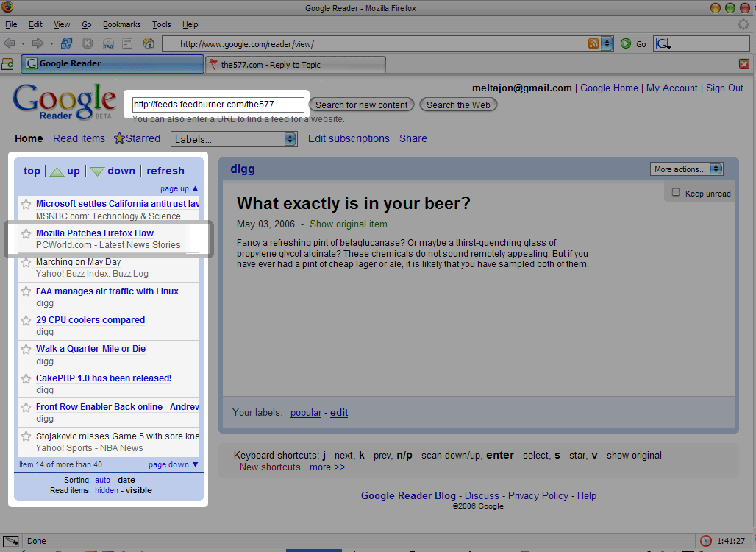Click the Firefox reload page icon
This screenshot has height=552, width=756.
[67, 43]
